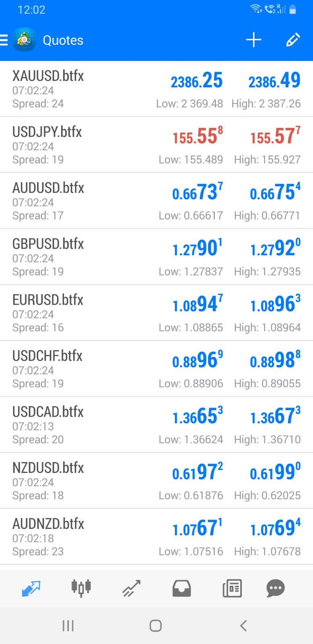Screen dimensions: 313x644
Task: Switch to the candlestick Chart tab
Action: pyautogui.click(x=81, y=588)
